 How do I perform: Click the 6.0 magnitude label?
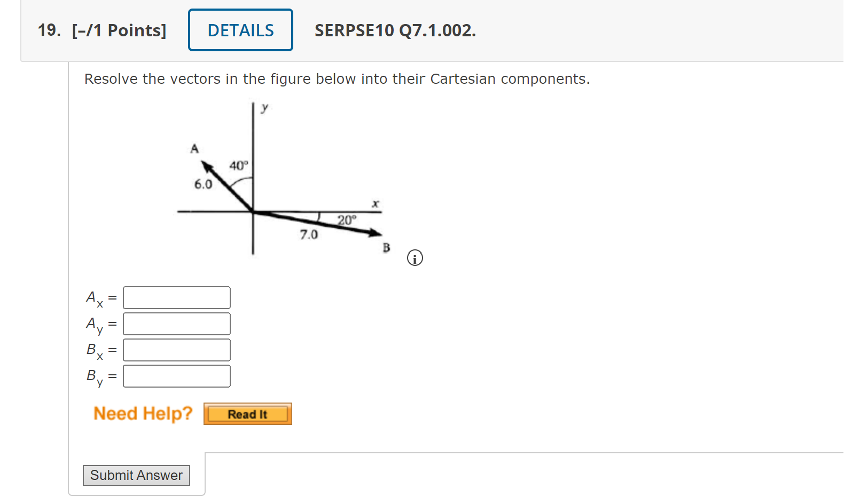(203, 184)
